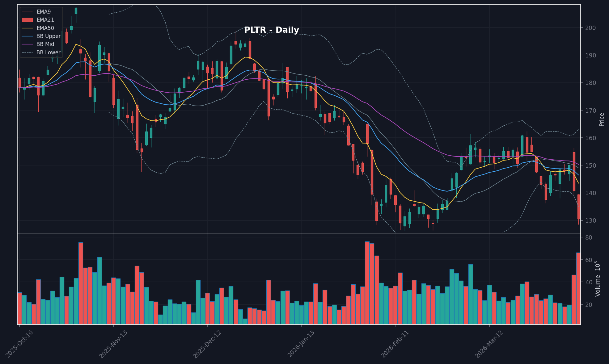Click the 200 price gridline value

591,28
